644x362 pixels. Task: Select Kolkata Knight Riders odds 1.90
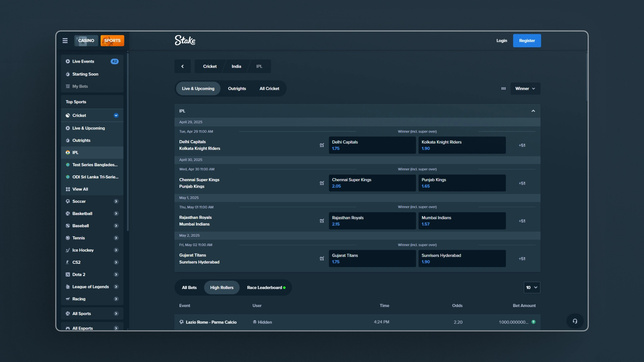[462, 145]
